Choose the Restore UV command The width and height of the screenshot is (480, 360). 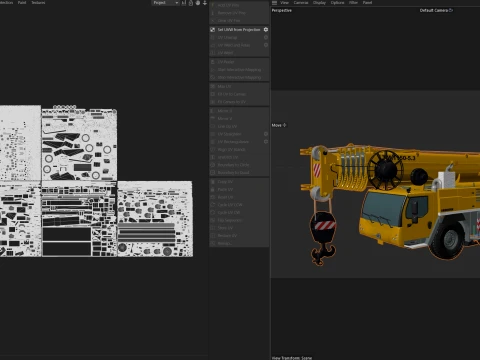[x=239, y=236]
